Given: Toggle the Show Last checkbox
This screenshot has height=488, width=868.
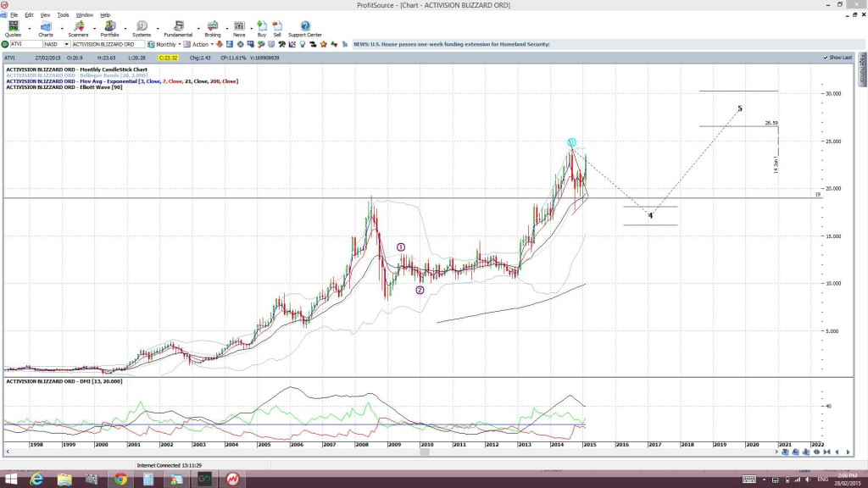Looking at the screenshot, I should (x=826, y=58).
